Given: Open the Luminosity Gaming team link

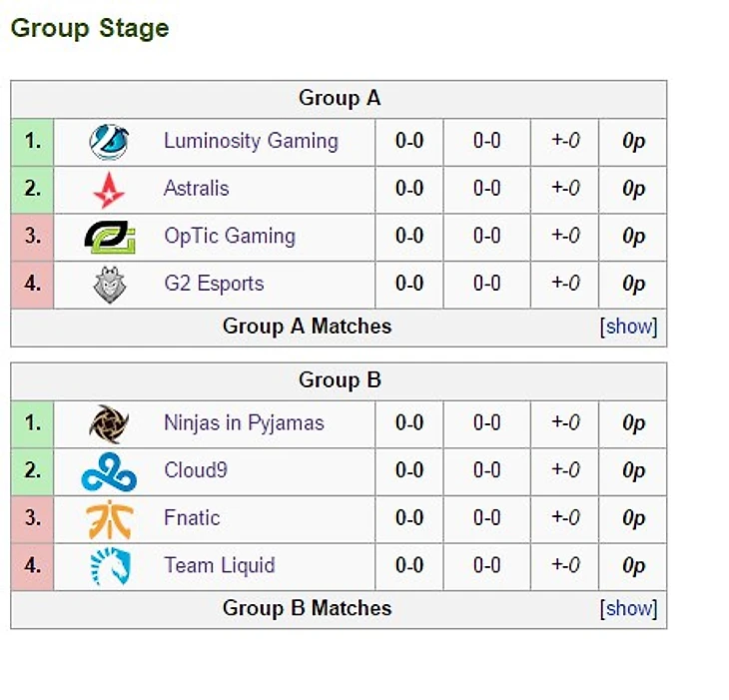Looking at the screenshot, I should tap(251, 142).
